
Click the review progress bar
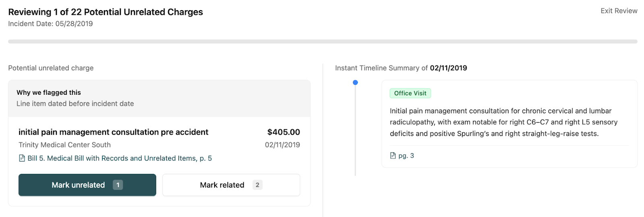coord(322,42)
